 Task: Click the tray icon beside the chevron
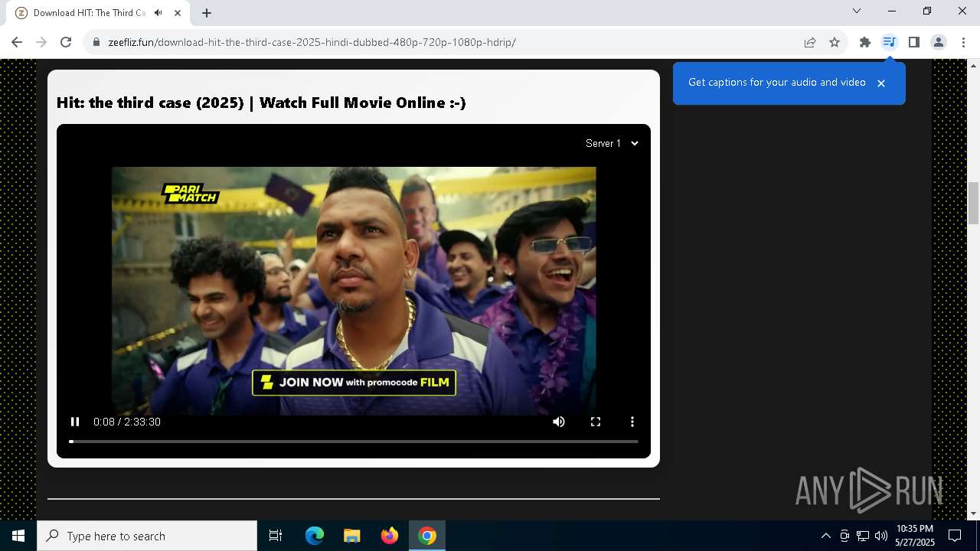[844, 536]
